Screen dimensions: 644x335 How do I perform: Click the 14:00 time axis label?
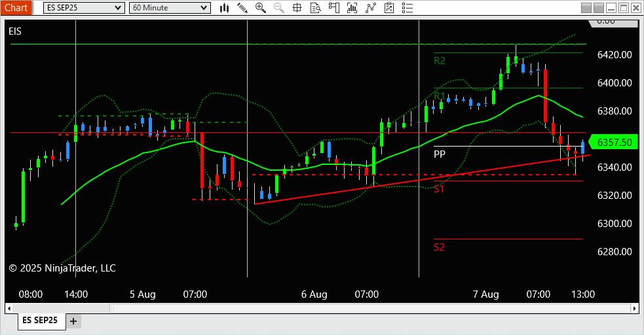[x=76, y=294]
